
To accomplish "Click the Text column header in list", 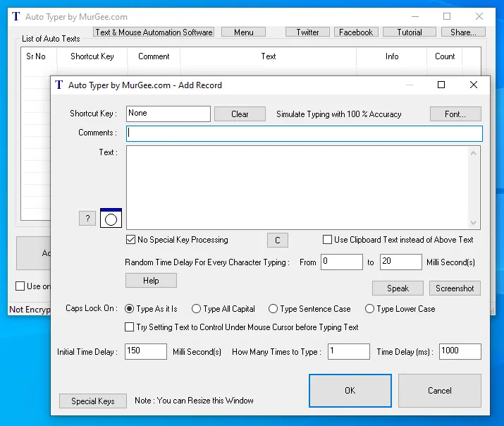I will (269, 56).
